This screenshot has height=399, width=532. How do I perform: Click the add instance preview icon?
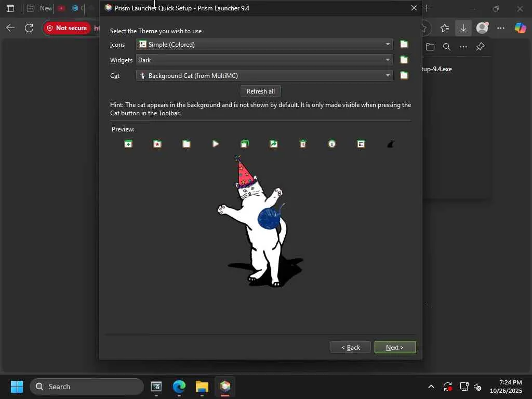(x=128, y=144)
